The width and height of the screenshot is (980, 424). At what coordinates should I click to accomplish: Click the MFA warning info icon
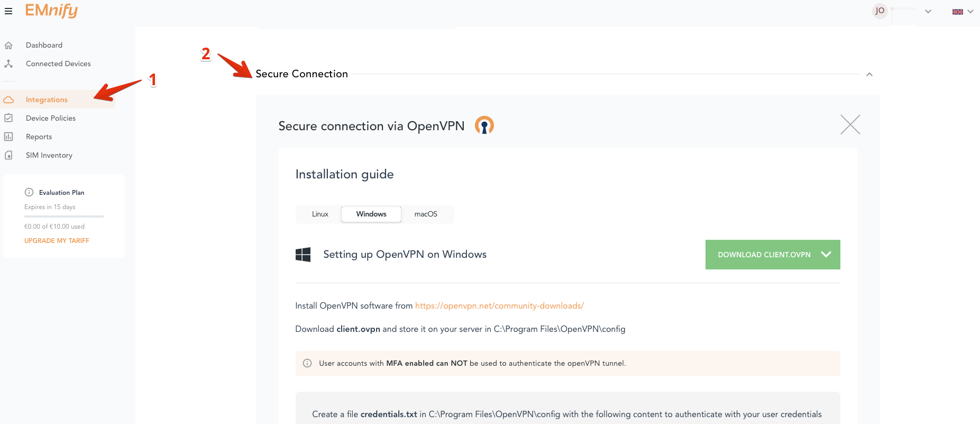click(307, 364)
